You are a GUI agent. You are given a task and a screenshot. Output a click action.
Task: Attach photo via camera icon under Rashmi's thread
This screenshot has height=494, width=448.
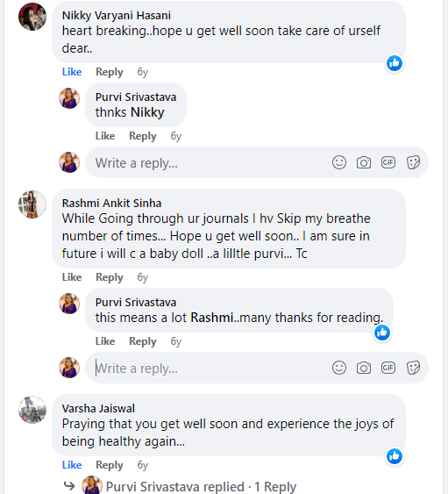click(x=364, y=368)
